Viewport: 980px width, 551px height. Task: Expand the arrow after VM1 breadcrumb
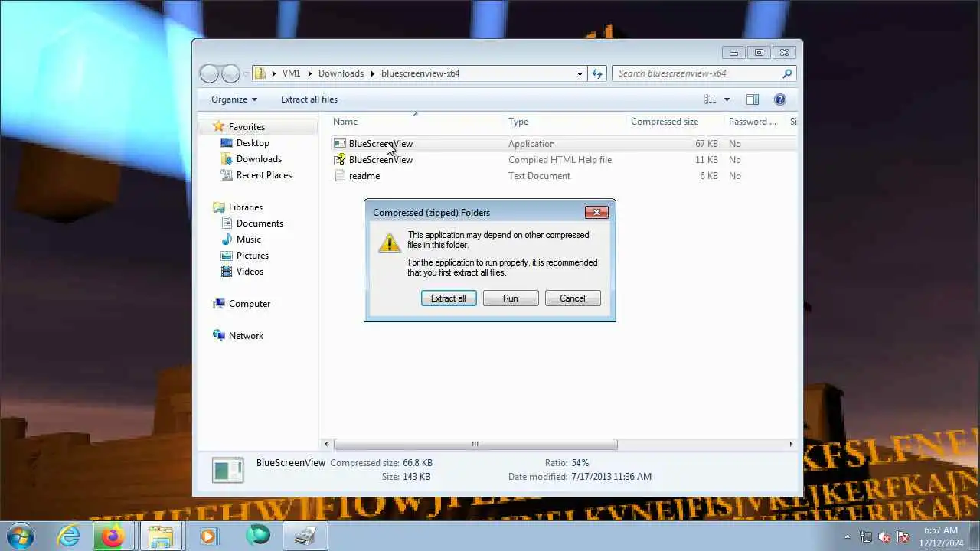[310, 73]
